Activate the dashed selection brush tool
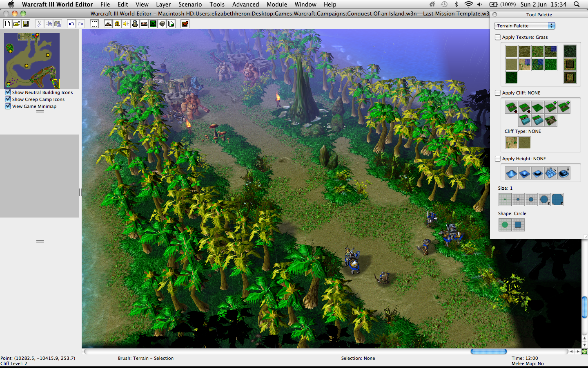The image size is (588, 368). (x=94, y=24)
